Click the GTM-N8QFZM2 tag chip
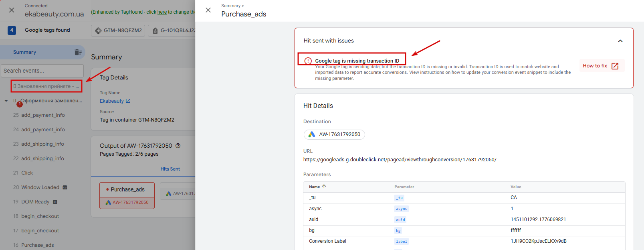644x250 pixels. click(x=119, y=30)
